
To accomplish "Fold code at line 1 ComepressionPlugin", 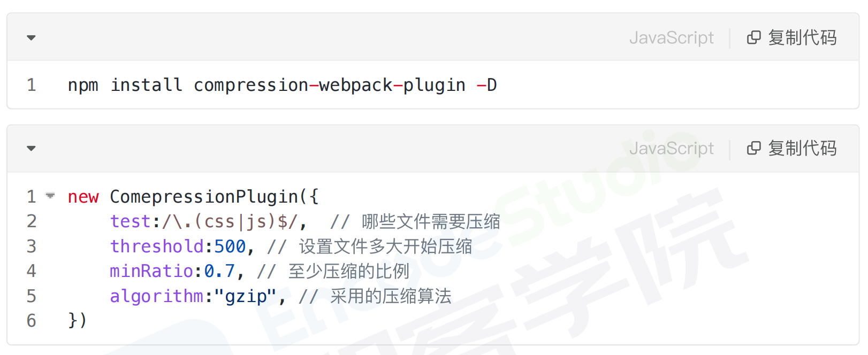I will (x=50, y=196).
